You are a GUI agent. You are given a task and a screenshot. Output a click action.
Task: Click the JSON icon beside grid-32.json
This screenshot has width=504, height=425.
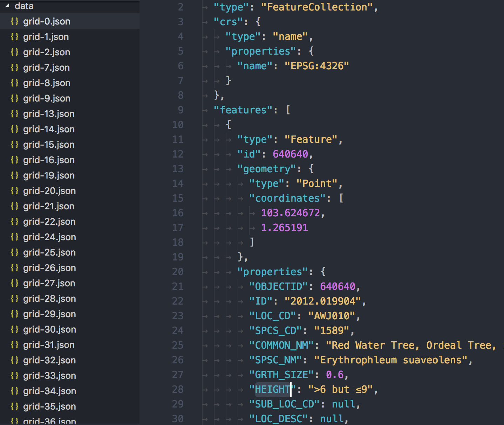tap(14, 360)
